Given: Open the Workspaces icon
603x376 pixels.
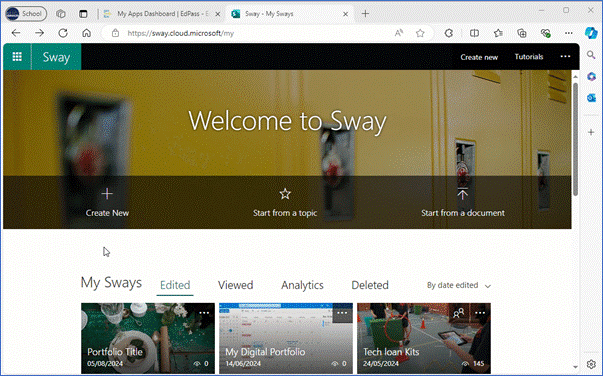Looking at the screenshot, I should (x=61, y=14).
